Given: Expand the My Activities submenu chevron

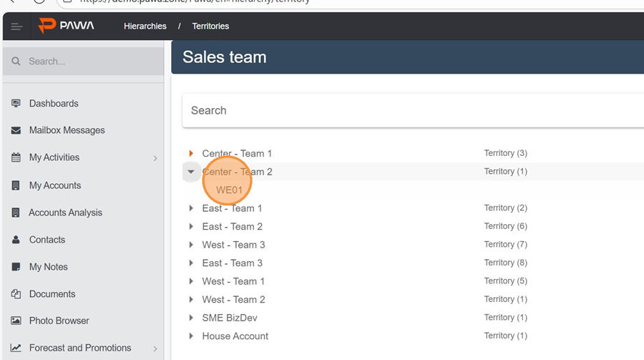Looking at the screenshot, I should (x=155, y=158).
